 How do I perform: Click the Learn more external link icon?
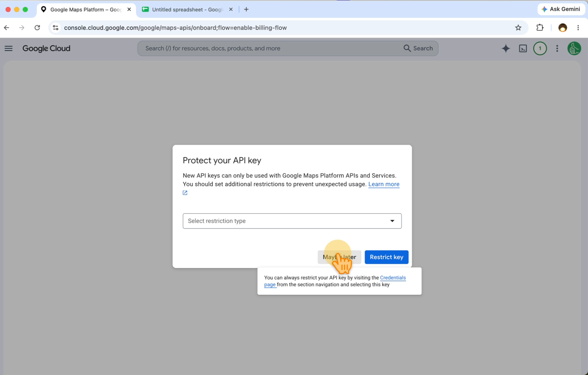click(x=185, y=193)
